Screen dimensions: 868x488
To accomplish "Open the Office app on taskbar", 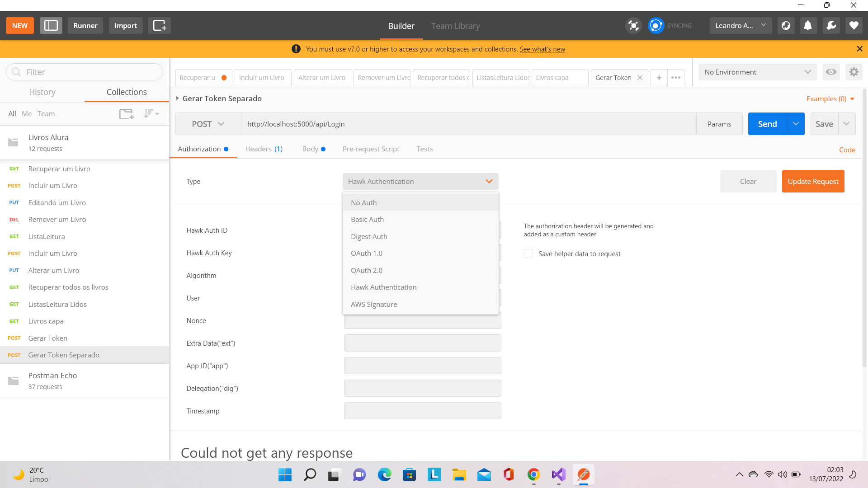I will [509, 475].
